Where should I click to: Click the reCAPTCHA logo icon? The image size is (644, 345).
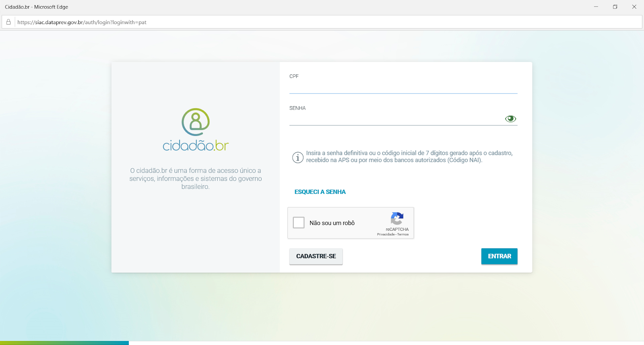point(397,218)
